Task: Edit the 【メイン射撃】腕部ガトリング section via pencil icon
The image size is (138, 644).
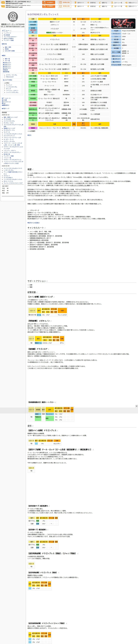Action: click(x=54, y=297)
